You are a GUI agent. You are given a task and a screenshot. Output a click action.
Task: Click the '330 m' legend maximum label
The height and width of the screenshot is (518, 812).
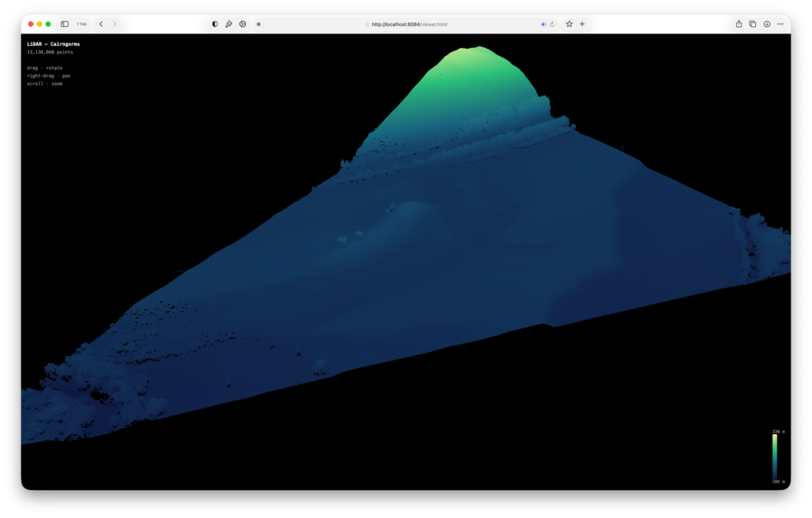point(779,431)
